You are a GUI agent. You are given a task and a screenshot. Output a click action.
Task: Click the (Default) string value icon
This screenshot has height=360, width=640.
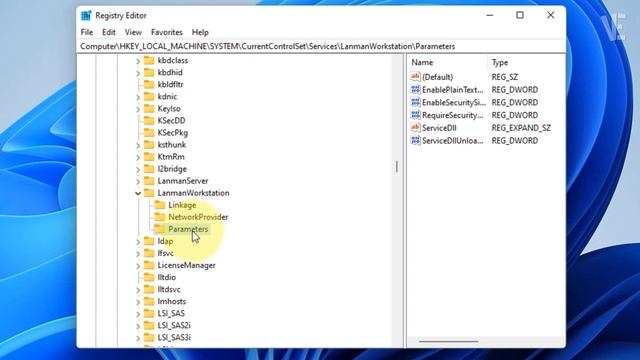pyautogui.click(x=415, y=76)
